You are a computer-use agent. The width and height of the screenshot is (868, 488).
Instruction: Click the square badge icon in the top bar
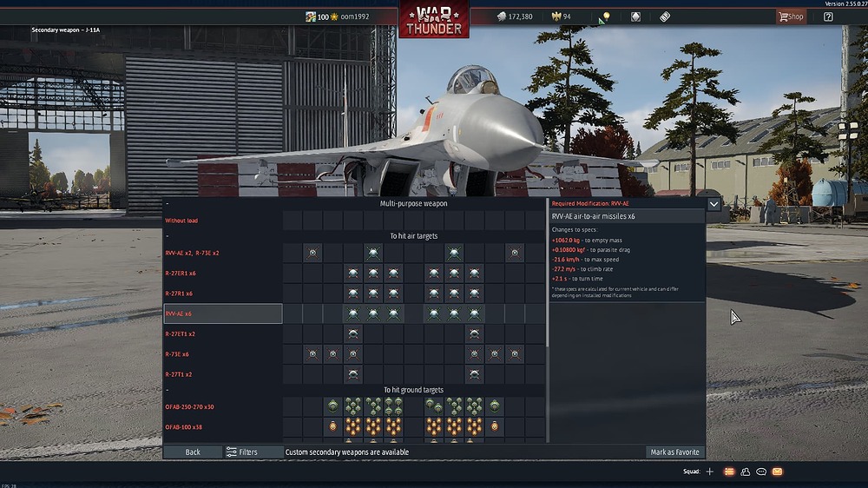(x=635, y=16)
